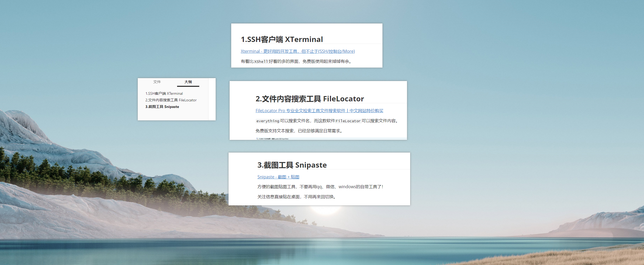Open the Xterminal 更好用的开发工具 link
Image resolution: width=644 pixels, height=265 pixels.
pos(298,51)
